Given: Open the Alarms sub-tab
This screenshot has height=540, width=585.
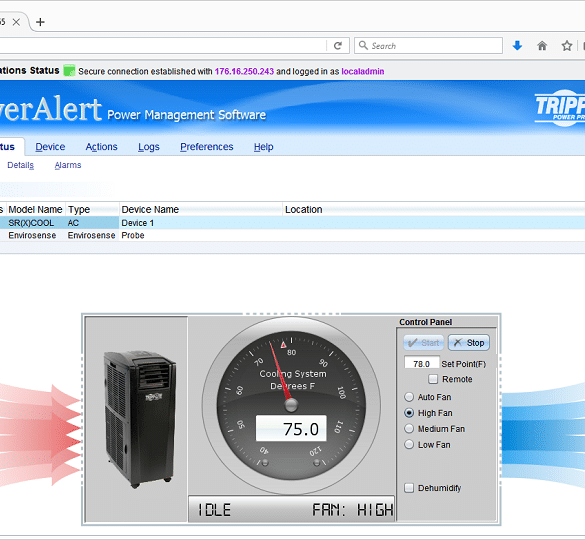Looking at the screenshot, I should (68, 165).
